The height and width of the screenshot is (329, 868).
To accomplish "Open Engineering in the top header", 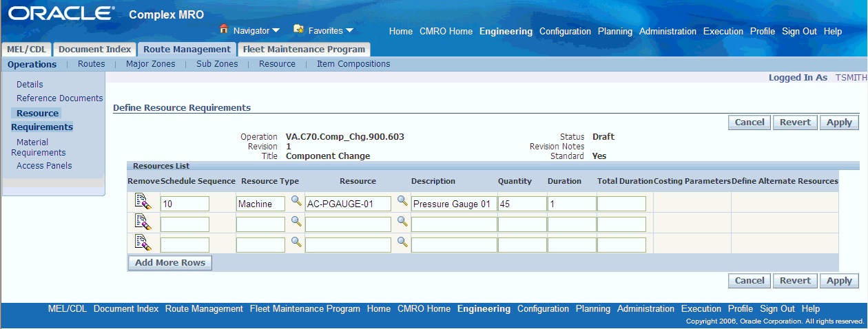I will [x=506, y=31].
